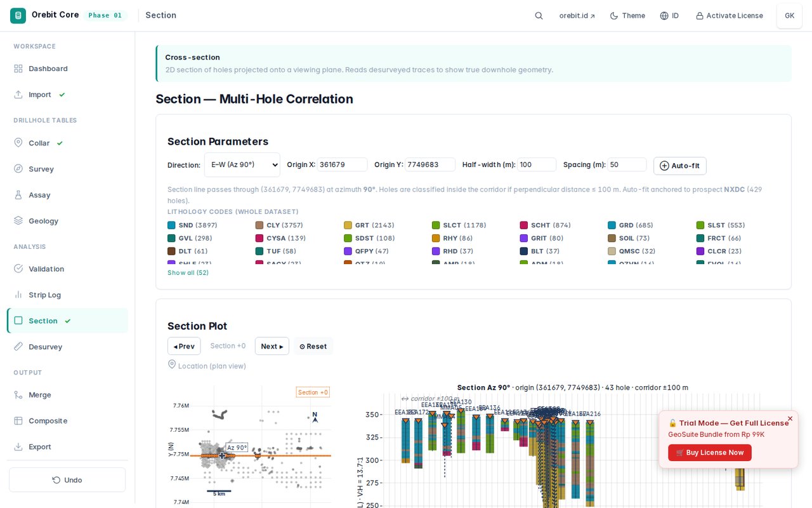Viewport: 812px width, 508px height.
Task: Open the GK user avatar
Action: (789, 16)
